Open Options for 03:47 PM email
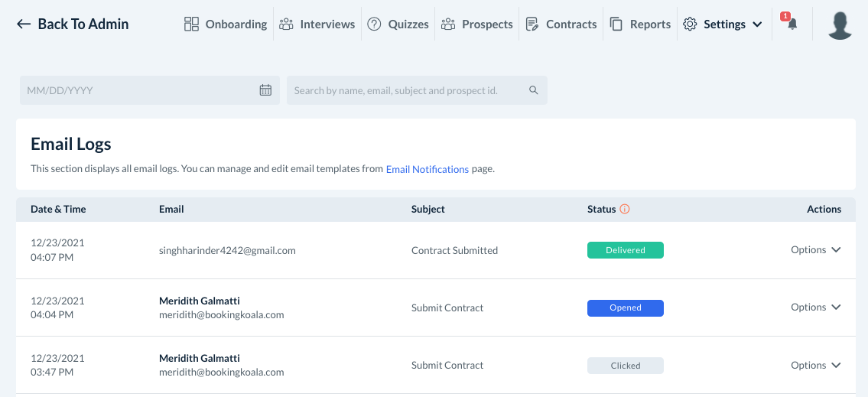Viewport: 868px width, 397px height. pyautogui.click(x=816, y=366)
